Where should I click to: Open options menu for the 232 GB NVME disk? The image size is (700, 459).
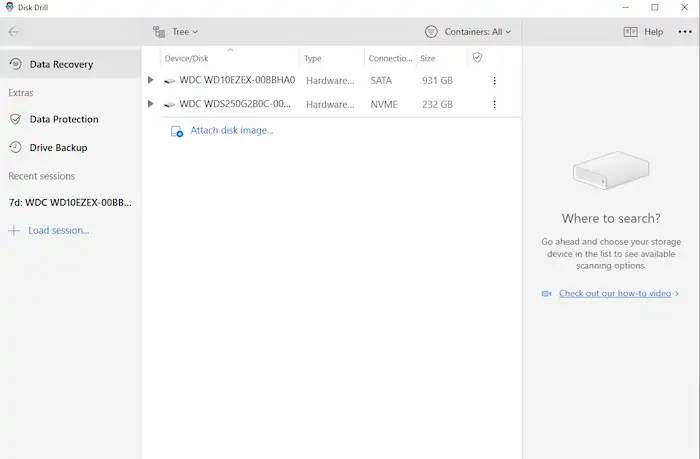494,104
